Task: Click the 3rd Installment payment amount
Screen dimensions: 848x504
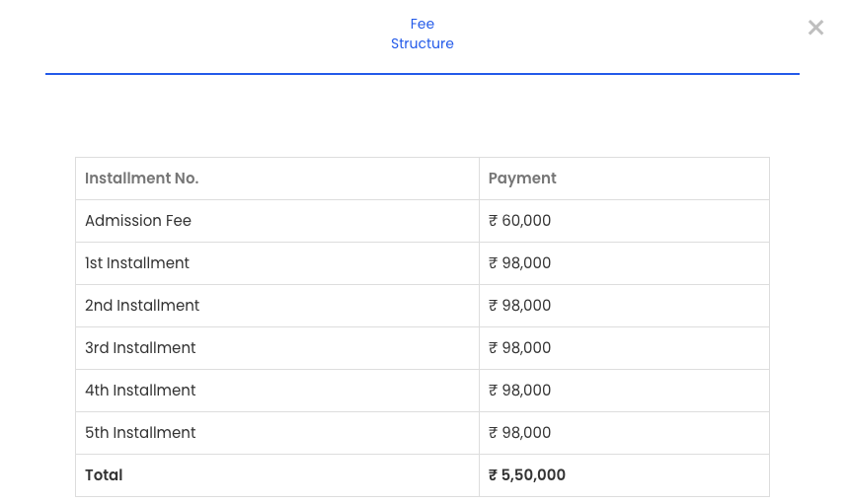Action: [x=520, y=348]
